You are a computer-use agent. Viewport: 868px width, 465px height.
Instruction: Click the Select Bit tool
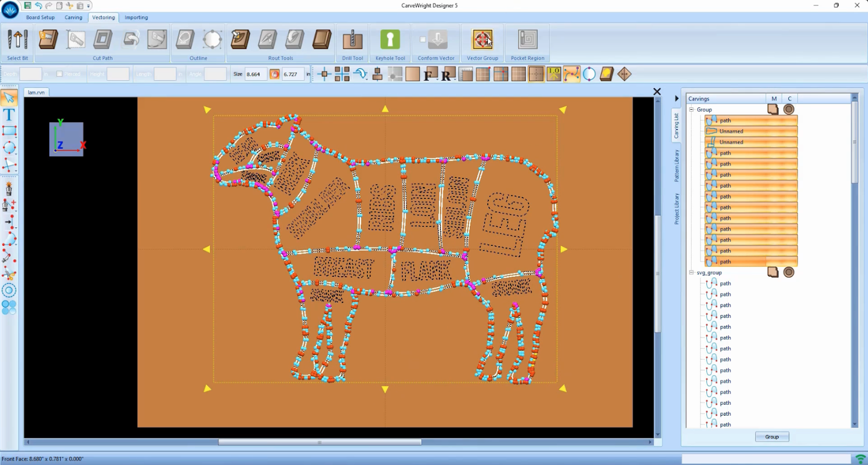[17, 40]
